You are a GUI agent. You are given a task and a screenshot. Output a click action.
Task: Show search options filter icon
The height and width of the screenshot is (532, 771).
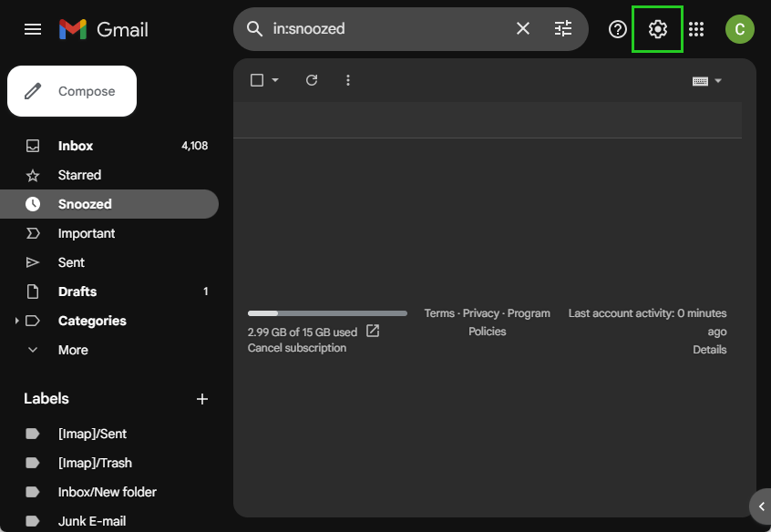tap(563, 29)
